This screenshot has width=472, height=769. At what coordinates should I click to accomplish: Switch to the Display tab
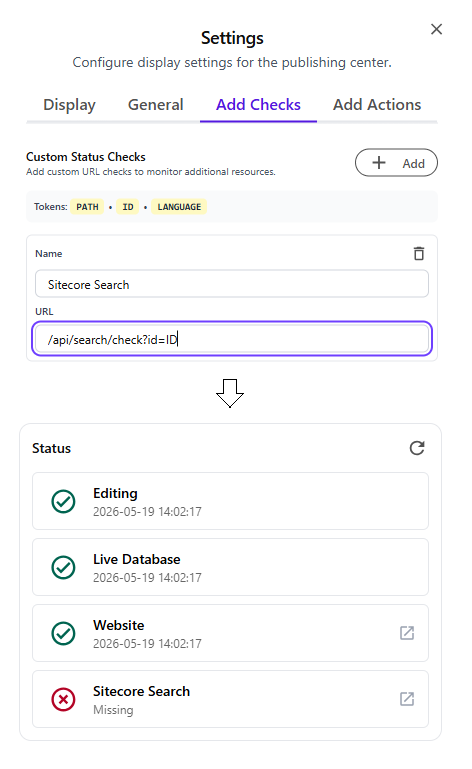click(69, 104)
